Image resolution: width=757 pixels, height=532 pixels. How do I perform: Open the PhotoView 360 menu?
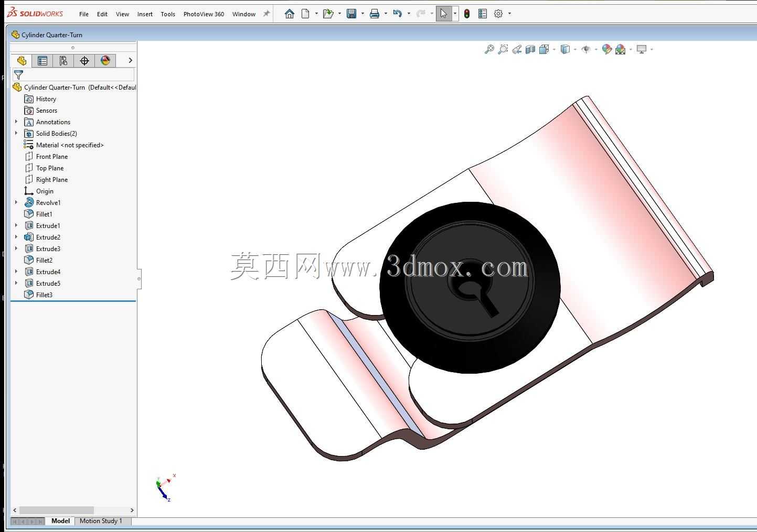pyautogui.click(x=204, y=14)
